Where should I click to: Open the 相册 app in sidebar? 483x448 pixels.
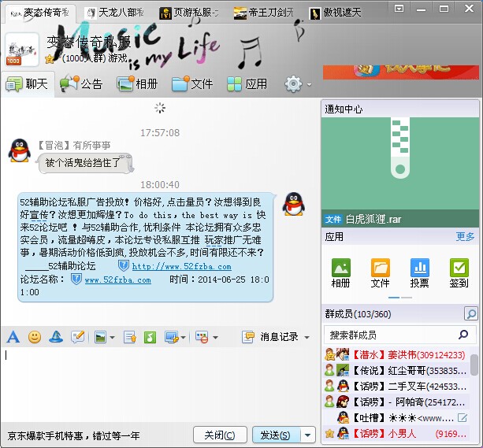340,272
